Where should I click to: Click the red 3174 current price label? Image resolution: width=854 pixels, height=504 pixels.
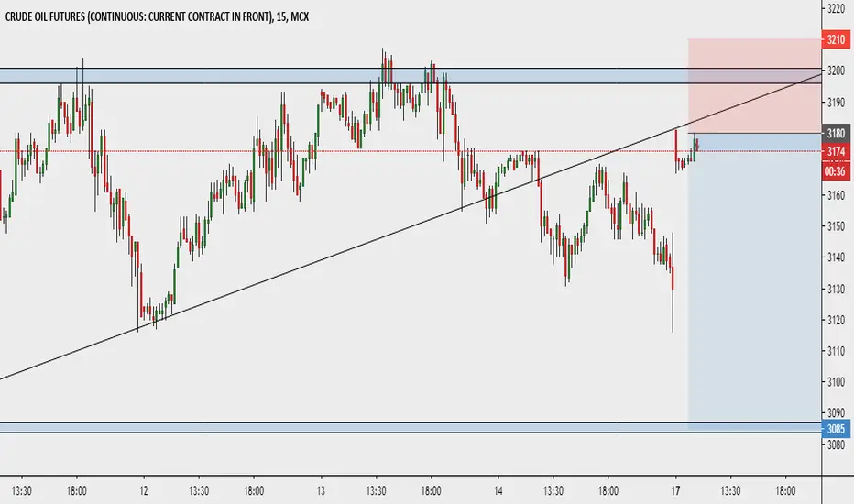836,151
